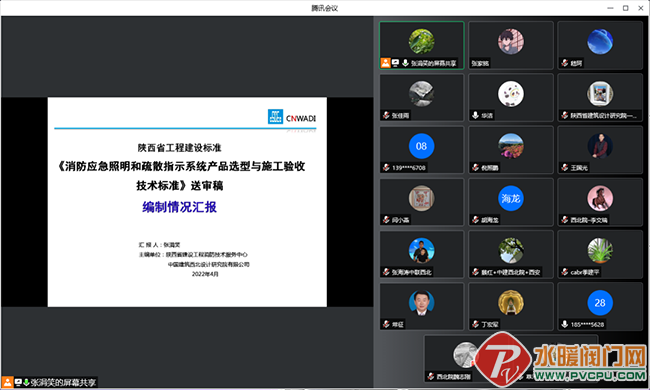650x390 pixels.
Task: Select the horse avatar participant tile
Action: (x=600, y=202)
